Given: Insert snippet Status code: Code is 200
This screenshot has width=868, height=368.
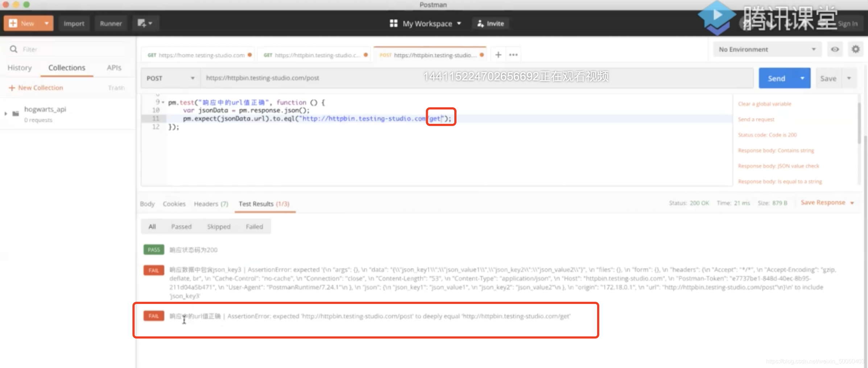Looking at the screenshot, I should 767,135.
